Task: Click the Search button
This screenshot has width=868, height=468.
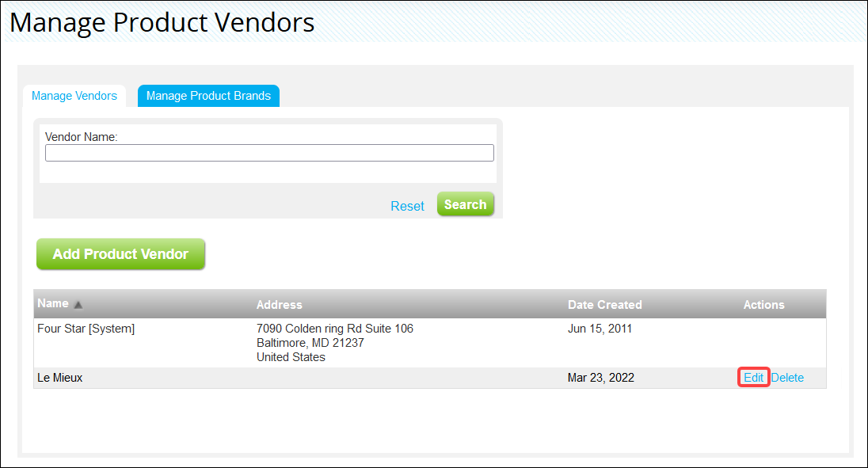Action: coord(465,204)
